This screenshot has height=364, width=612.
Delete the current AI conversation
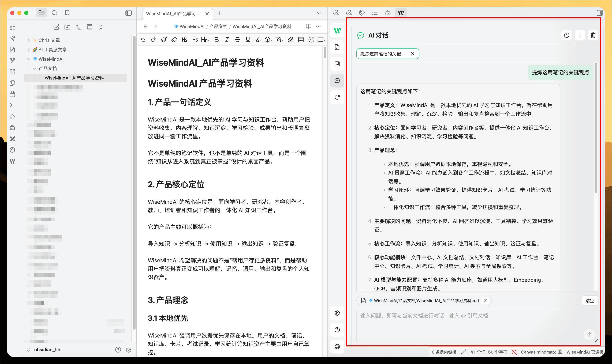pyautogui.click(x=593, y=35)
